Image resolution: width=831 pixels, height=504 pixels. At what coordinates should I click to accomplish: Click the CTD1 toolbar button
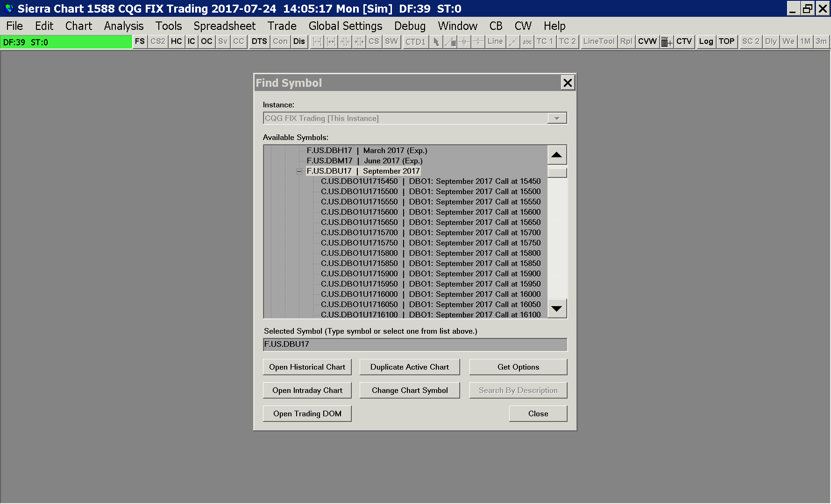(x=416, y=42)
